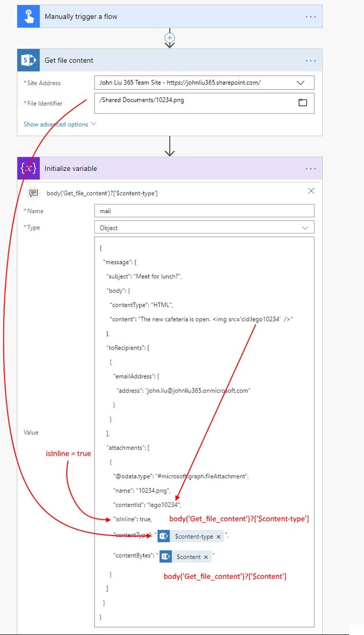Screen dimensions: 364x635
Task: Click the SharePoint icon on Get file content
Action: (x=28, y=60)
